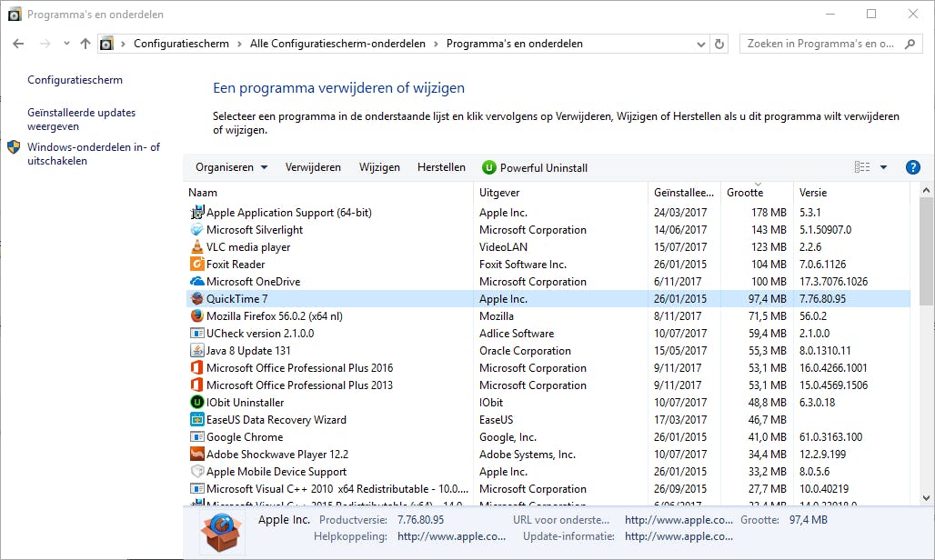935x560 pixels.
Task: Go back with the back arrow
Action: coord(18,44)
